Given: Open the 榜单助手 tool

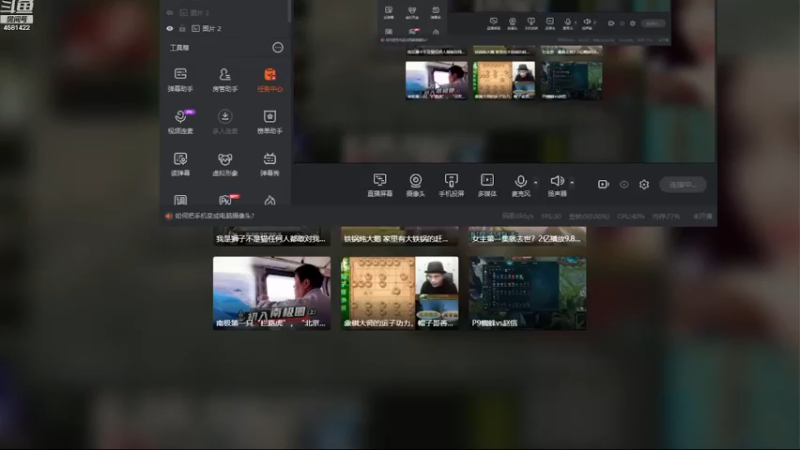Looking at the screenshot, I should pos(270,122).
